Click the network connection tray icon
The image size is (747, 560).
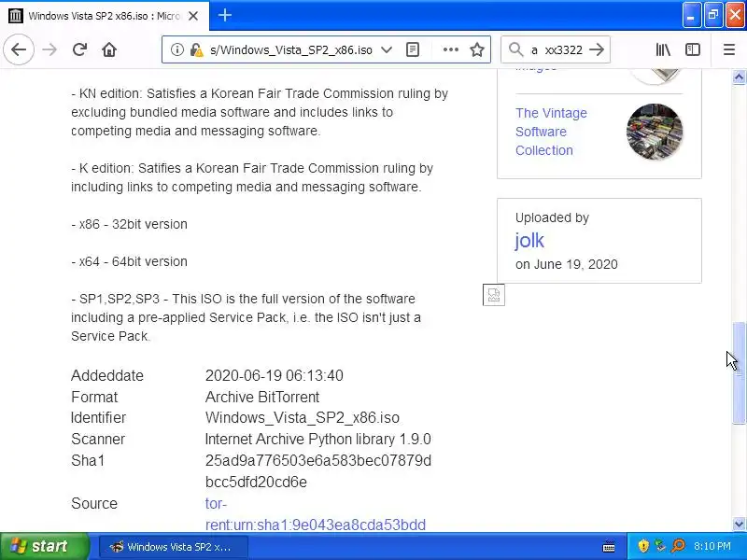tap(660, 546)
